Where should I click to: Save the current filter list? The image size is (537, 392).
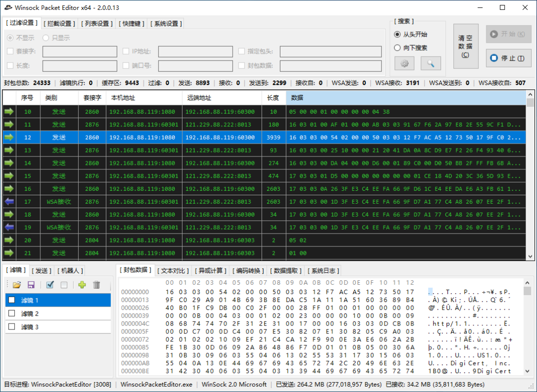[31, 285]
